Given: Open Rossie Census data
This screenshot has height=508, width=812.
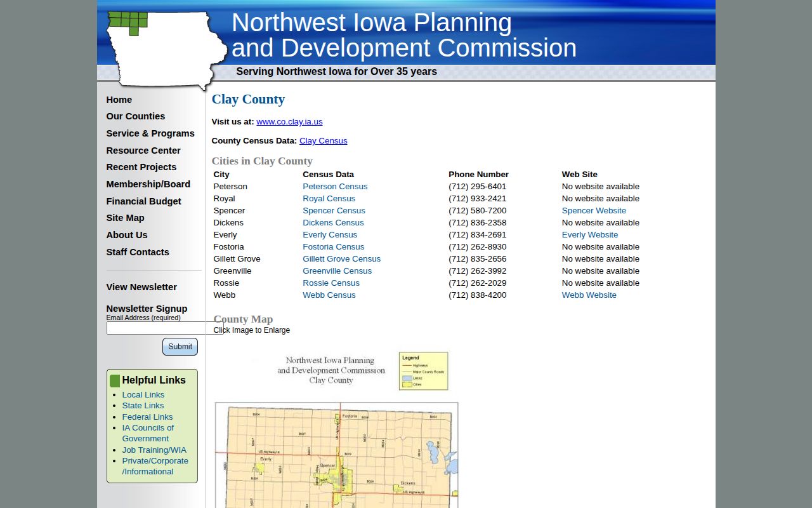Looking at the screenshot, I should [331, 283].
